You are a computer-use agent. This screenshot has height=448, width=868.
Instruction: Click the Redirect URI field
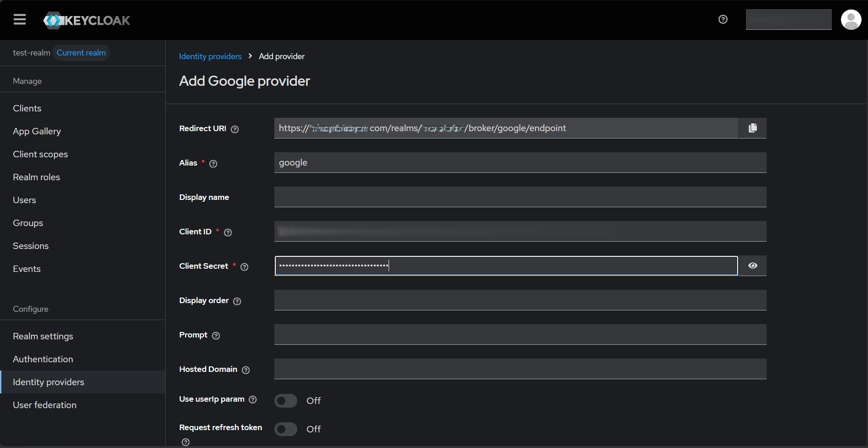506,128
